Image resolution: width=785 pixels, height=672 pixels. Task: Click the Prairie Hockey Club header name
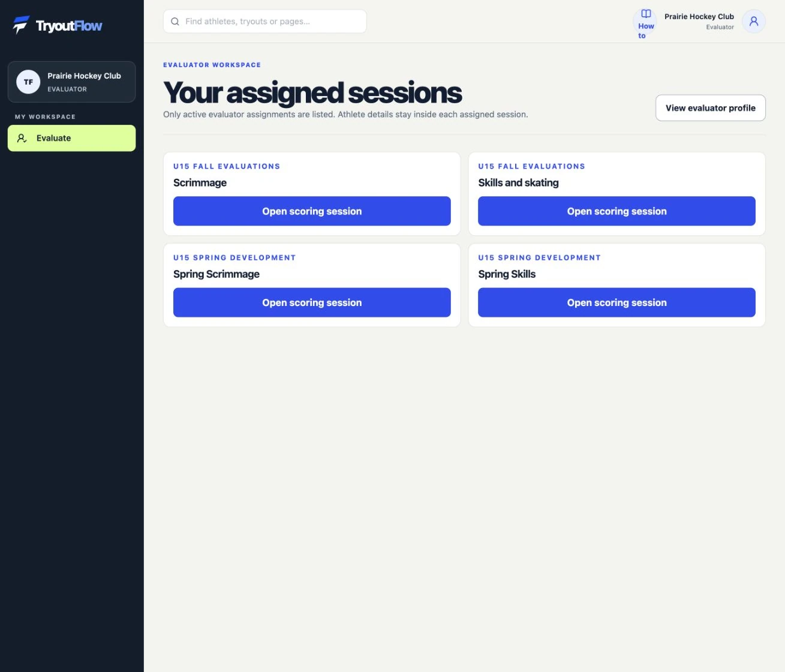699,17
